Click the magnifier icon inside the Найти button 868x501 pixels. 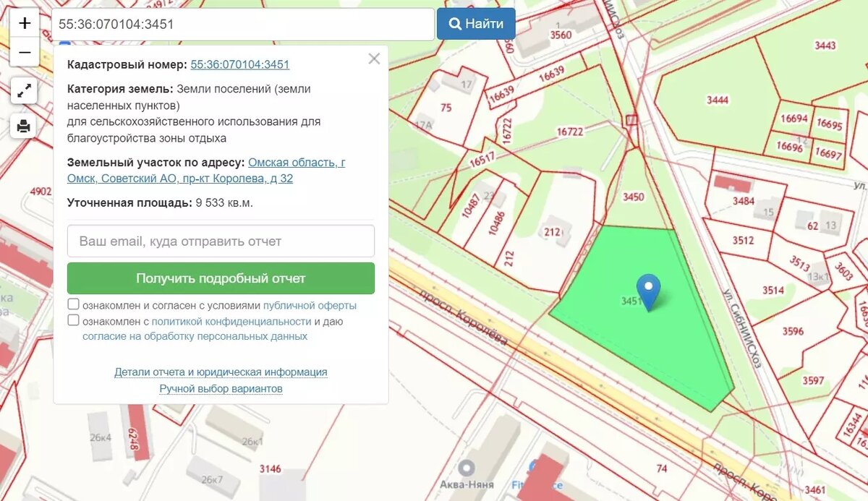click(454, 23)
